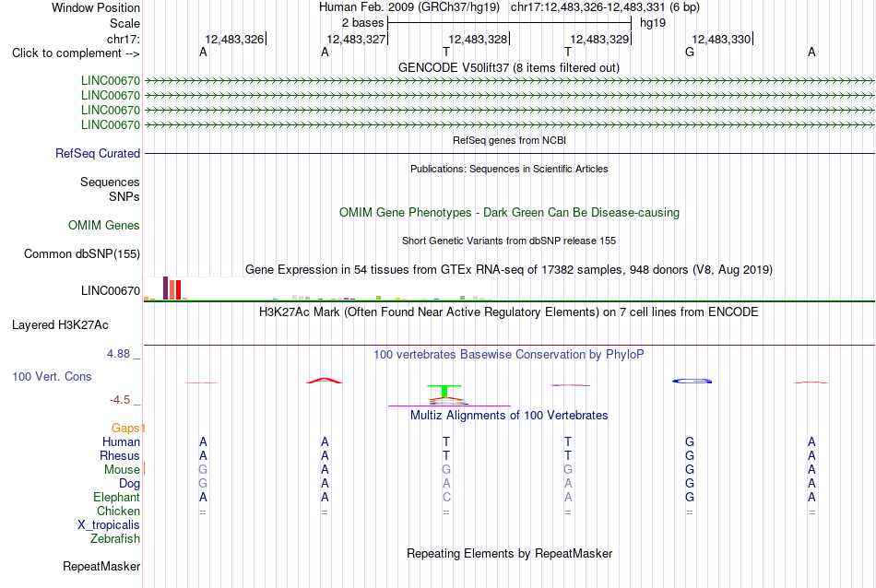Viewport: 876px width, 588px height.
Task: Click the '100 Vert. Cons' side label
Action: [52, 377]
